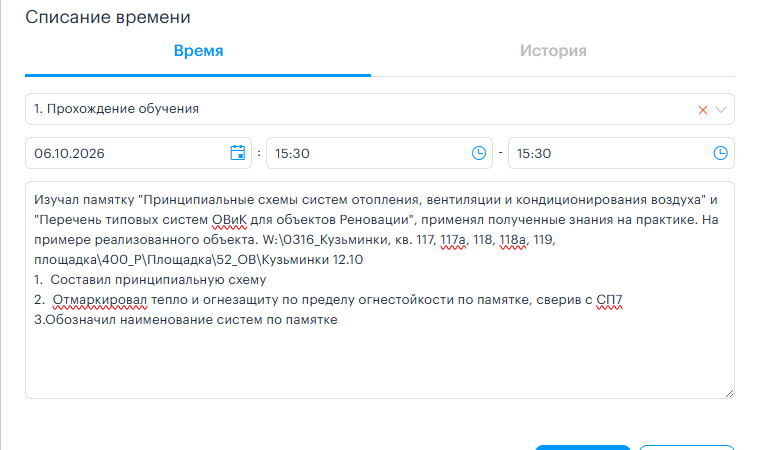Switch to the Время tab

198,51
